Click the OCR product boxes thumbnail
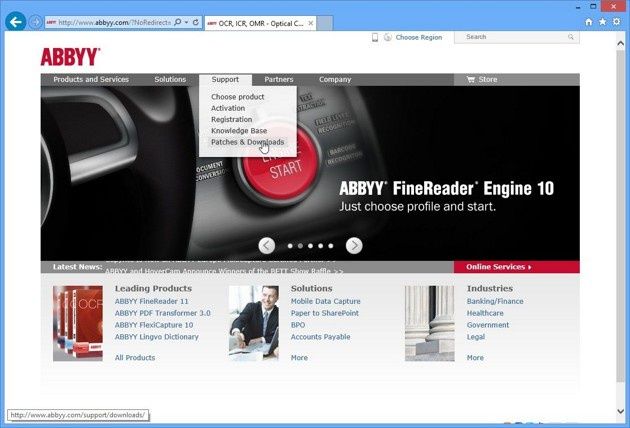Screen dimensions: 630x428 [x=78, y=324]
